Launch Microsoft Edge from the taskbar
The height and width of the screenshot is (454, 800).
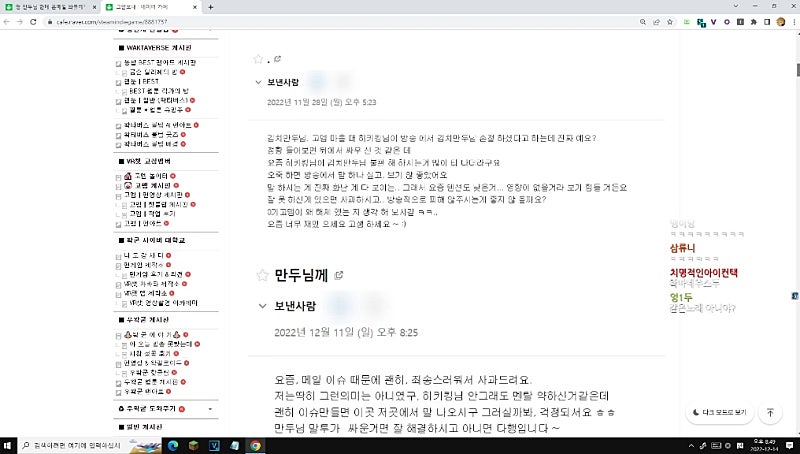point(172,446)
